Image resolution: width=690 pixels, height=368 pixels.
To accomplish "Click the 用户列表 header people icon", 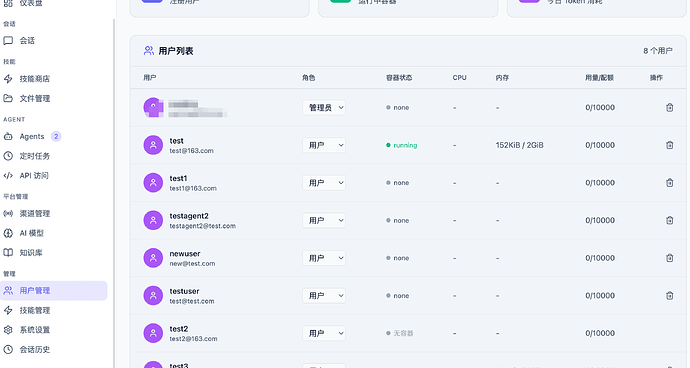I will 149,51.
